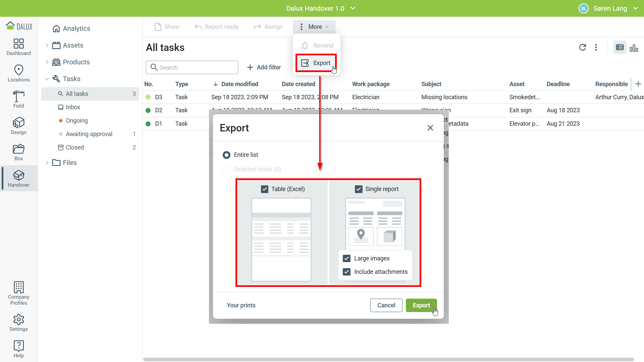Image resolution: width=644 pixels, height=362 pixels.
Task: Click the Subject column header
Action: (x=431, y=84)
